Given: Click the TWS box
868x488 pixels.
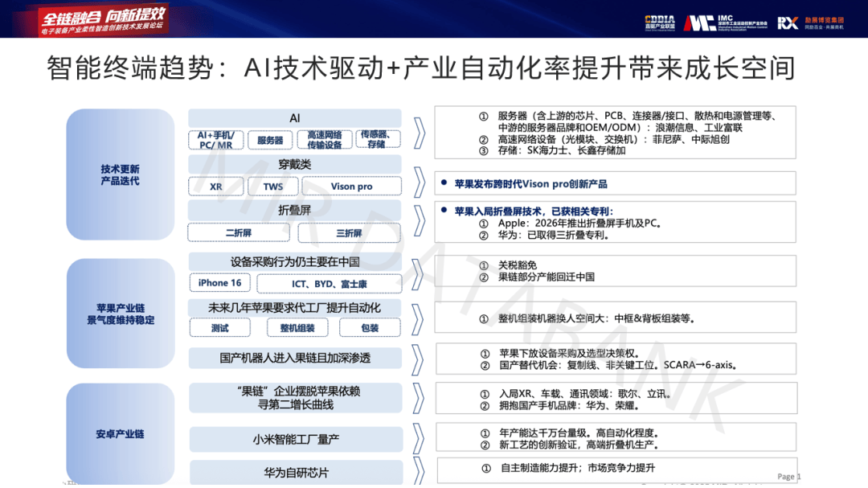Looking at the screenshot, I should pos(273,187).
